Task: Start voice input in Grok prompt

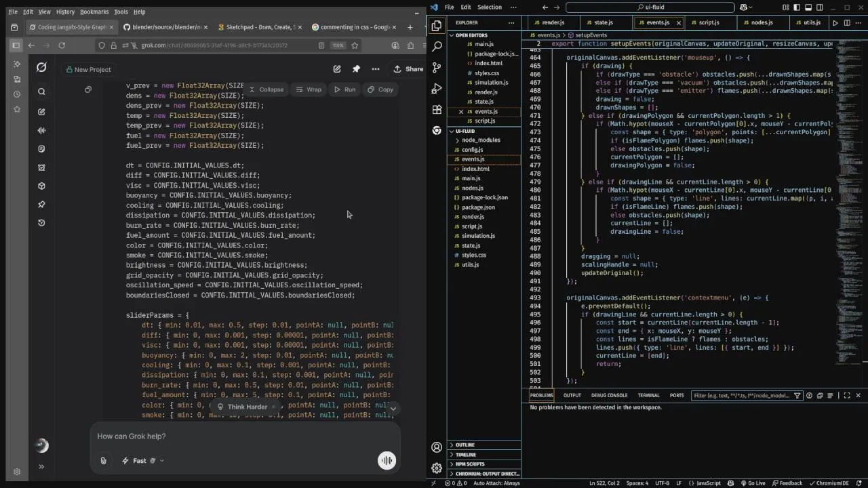Action: pyautogui.click(x=387, y=460)
